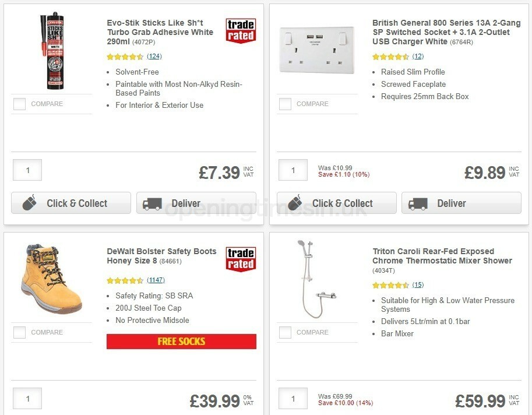The width and height of the screenshot is (532, 415).
Task: Check Compare on the DeWalt safety boots
Action: (19, 332)
